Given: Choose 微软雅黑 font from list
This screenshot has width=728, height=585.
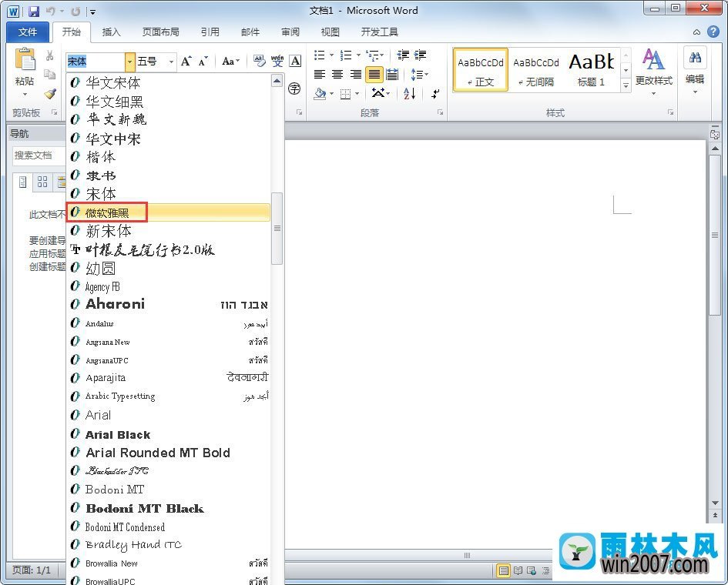Looking at the screenshot, I should pyautogui.click(x=168, y=212).
